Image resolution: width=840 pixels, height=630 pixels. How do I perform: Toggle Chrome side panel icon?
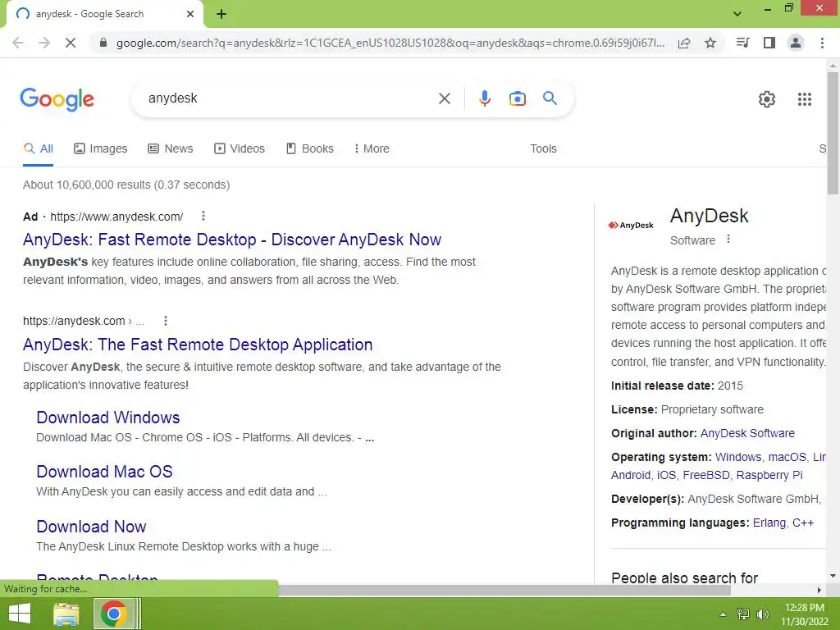tap(769, 43)
